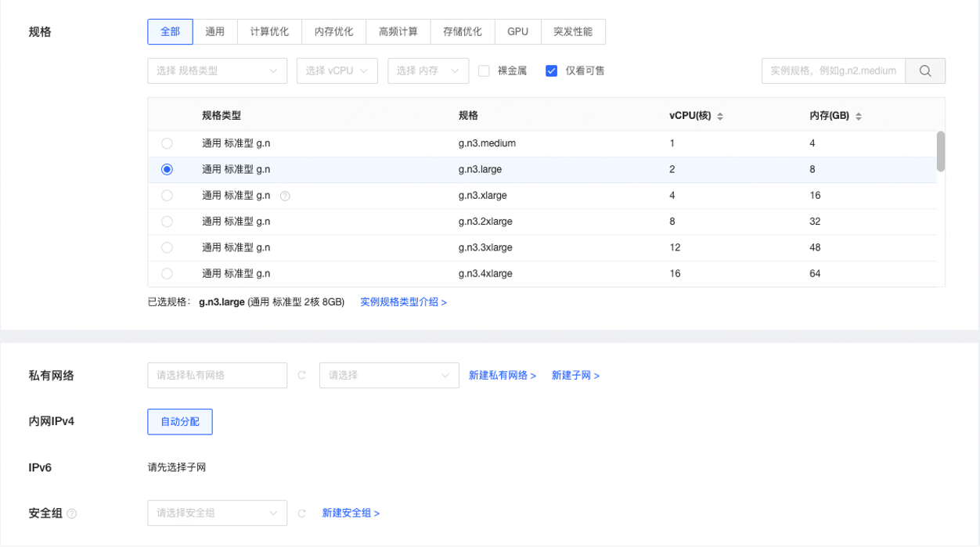This screenshot has height=548, width=980.
Task: Sort by vCPU(核) column
Action: click(x=720, y=116)
